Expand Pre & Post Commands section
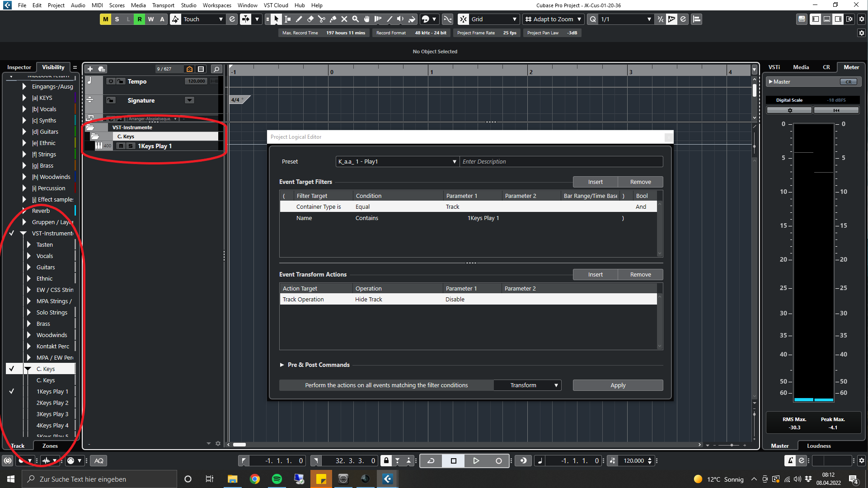 point(282,365)
